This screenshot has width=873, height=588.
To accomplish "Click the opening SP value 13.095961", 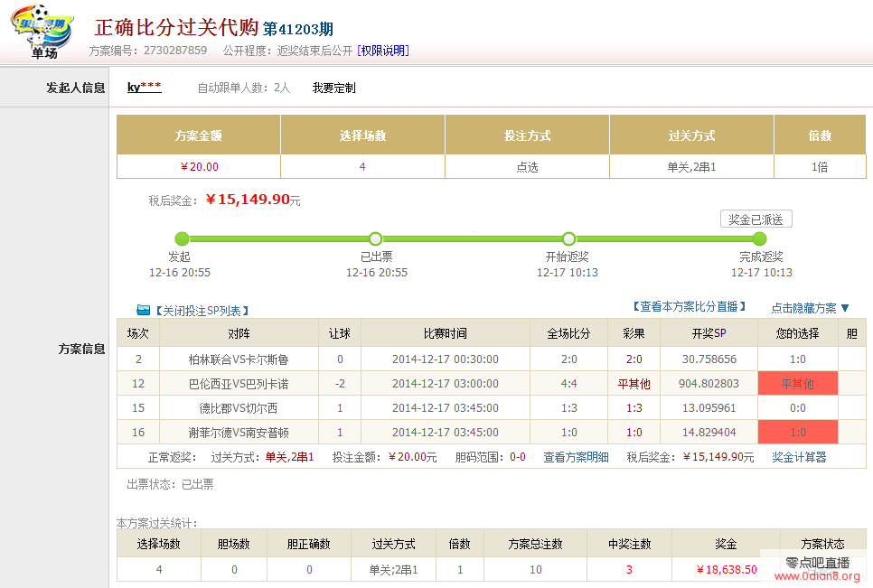I will 709,408.
